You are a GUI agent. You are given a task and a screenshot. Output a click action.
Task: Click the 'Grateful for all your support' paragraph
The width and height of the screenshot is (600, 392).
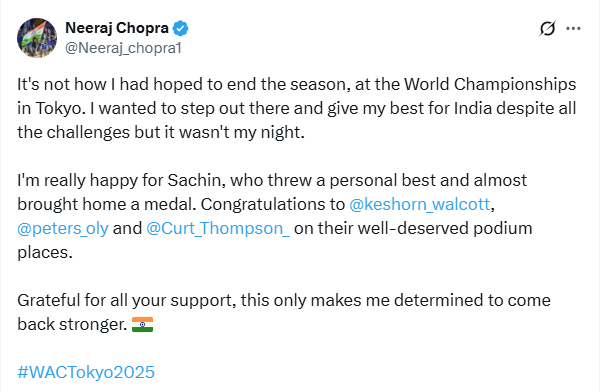tap(284, 312)
